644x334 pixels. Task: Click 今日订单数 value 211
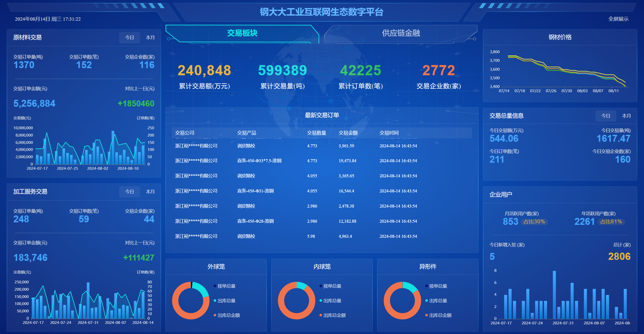pyautogui.click(x=497, y=159)
